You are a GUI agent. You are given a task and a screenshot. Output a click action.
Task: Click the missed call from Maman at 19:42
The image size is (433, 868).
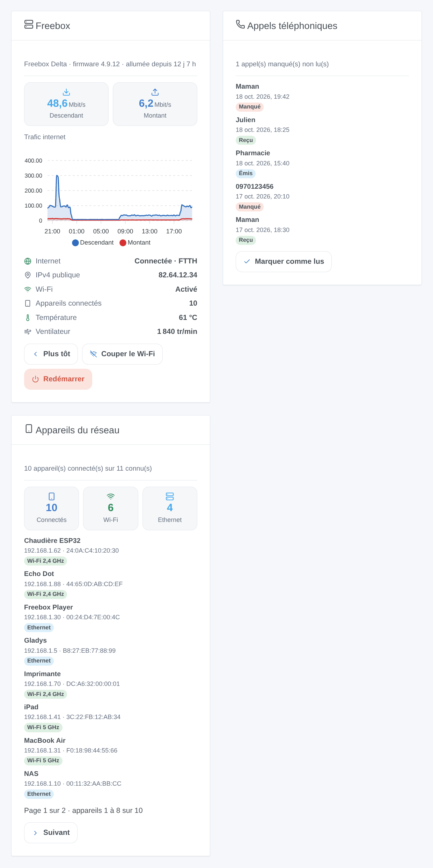[x=322, y=97]
